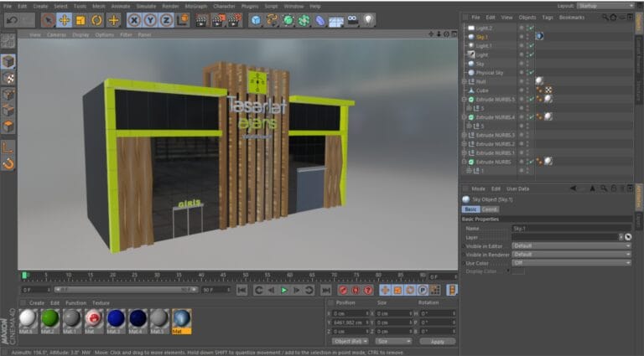Open the viewport Cameras menu
644x356 pixels.
pos(56,35)
